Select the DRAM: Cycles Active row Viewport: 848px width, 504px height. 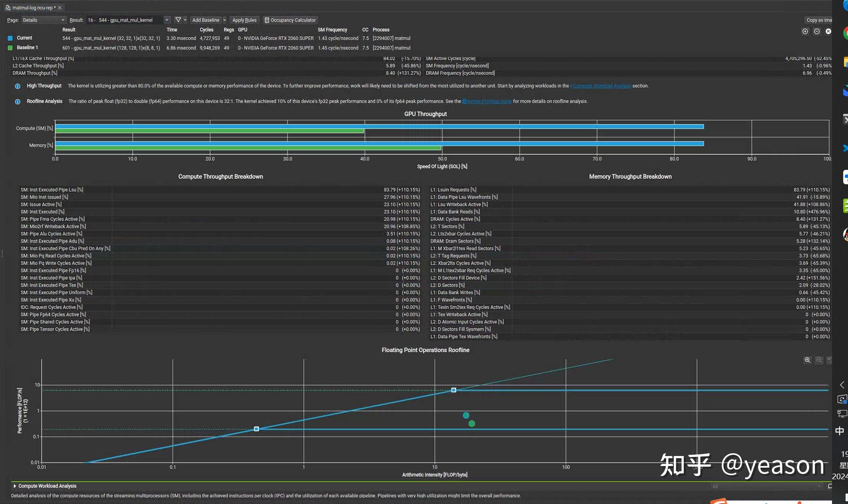pyautogui.click(x=630, y=219)
